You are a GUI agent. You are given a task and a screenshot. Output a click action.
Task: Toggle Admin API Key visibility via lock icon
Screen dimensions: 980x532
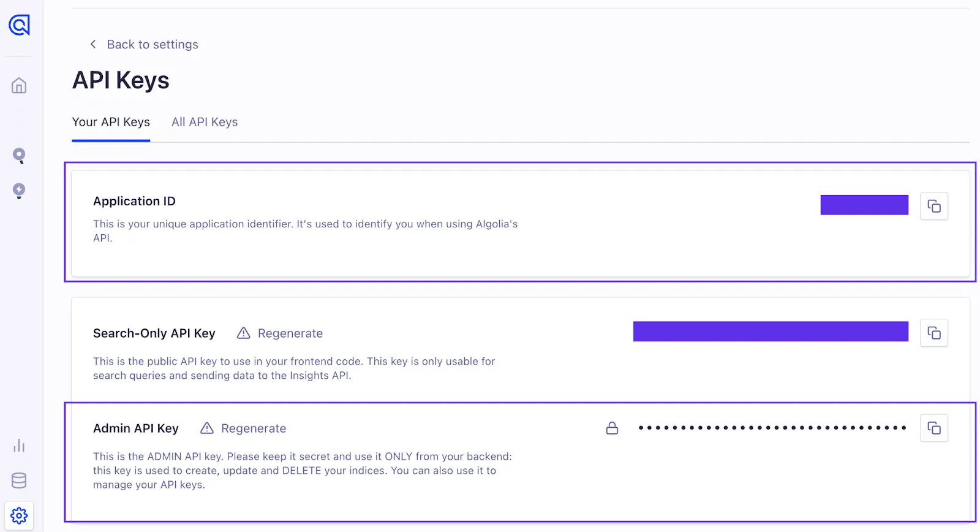click(x=612, y=428)
